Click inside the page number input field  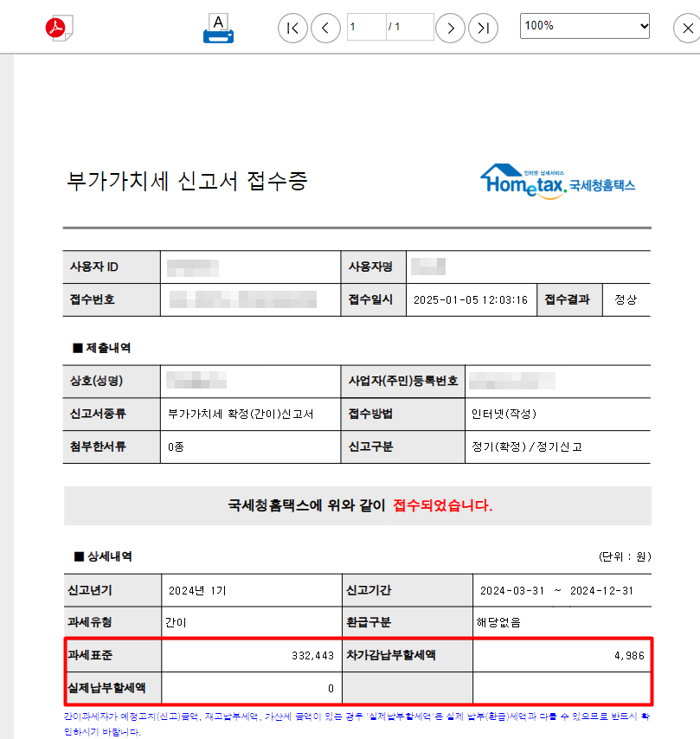[x=365, y=27]
